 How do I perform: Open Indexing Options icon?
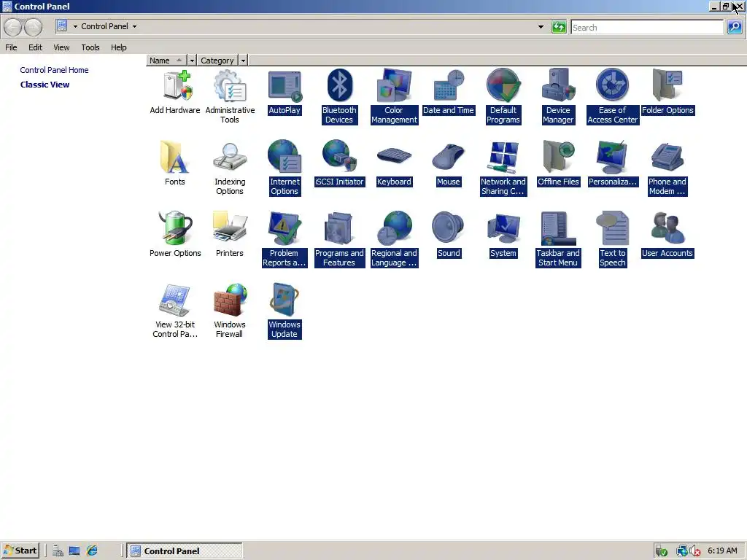coord(230,168)
